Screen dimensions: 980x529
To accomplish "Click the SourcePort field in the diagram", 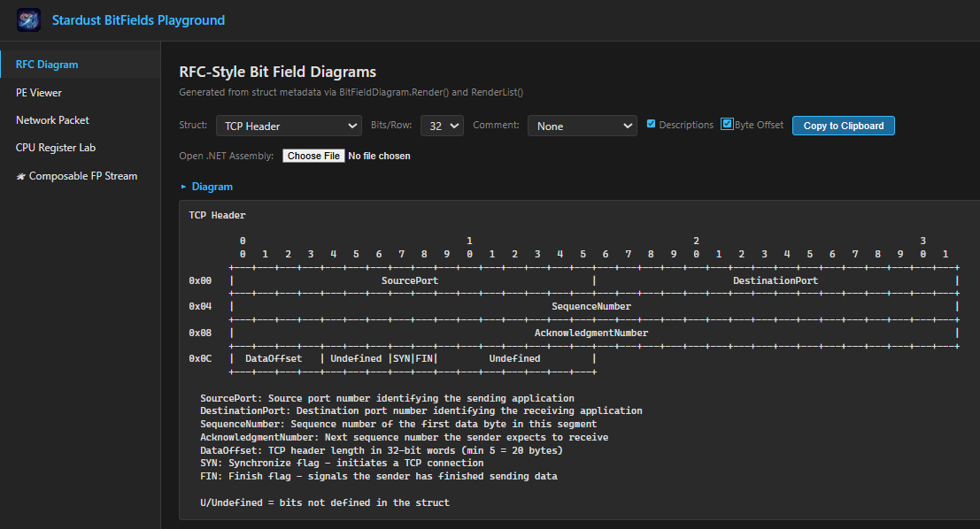I will tap(411, 280).
